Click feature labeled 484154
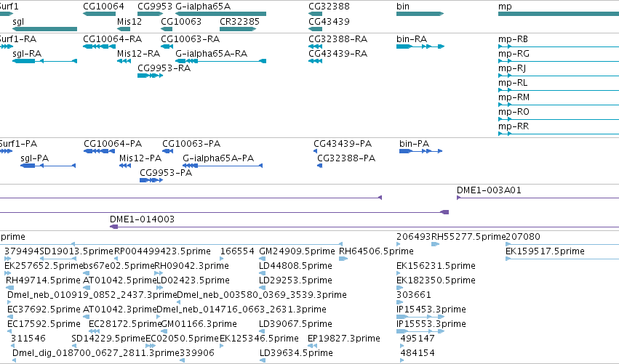 click(x=418, y=353)
